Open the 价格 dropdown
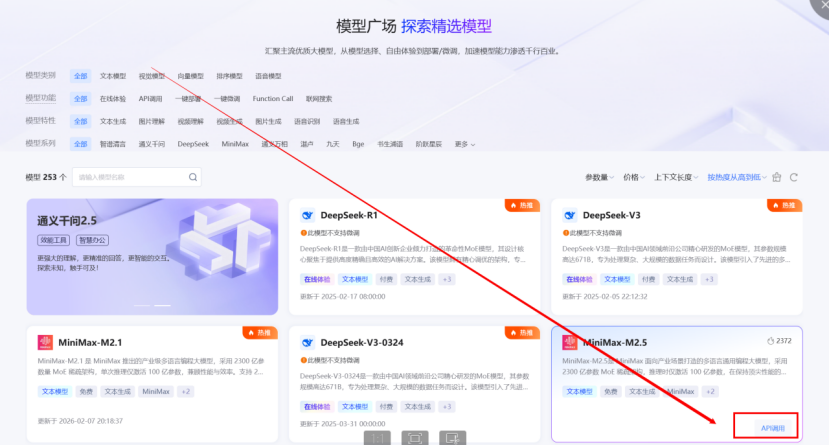 click(634, 177)
